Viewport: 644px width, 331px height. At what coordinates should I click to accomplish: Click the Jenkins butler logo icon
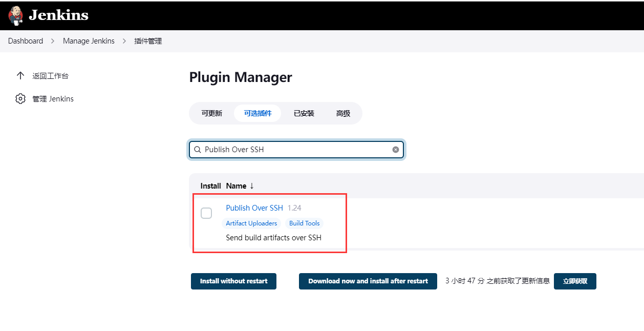(x=16, y=15)
